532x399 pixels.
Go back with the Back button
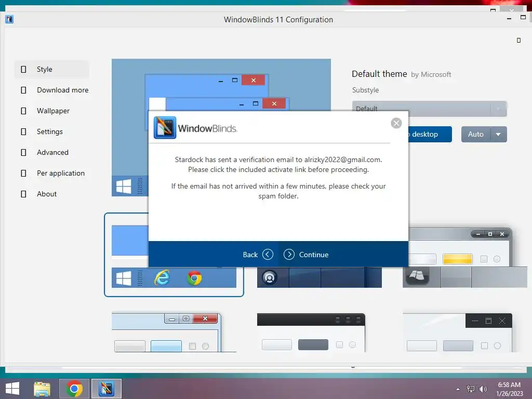(258, 255)
